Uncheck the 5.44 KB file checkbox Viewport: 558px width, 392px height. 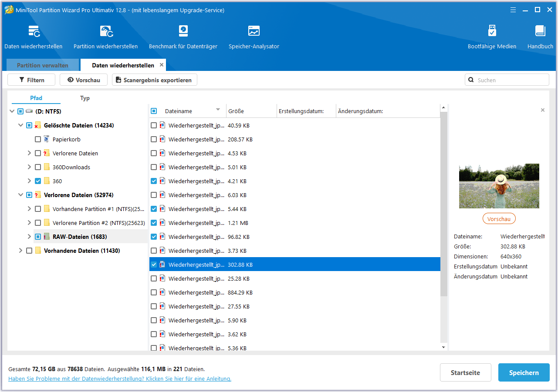pos(154,209)
